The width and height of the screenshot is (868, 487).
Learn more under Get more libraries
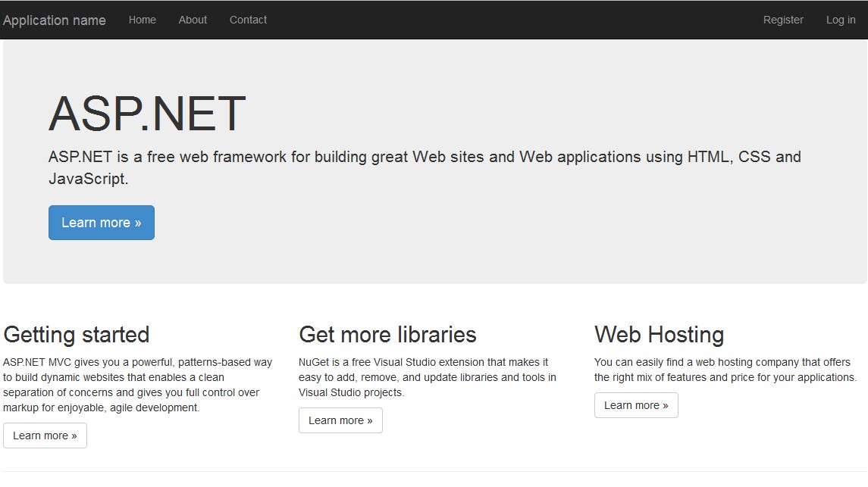pos(340,420)
